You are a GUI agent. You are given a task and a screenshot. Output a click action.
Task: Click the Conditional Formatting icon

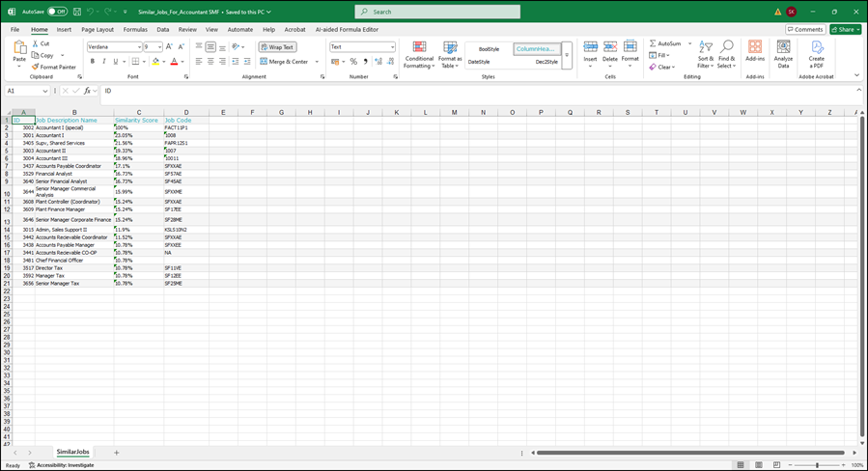(x=419, y=47)
